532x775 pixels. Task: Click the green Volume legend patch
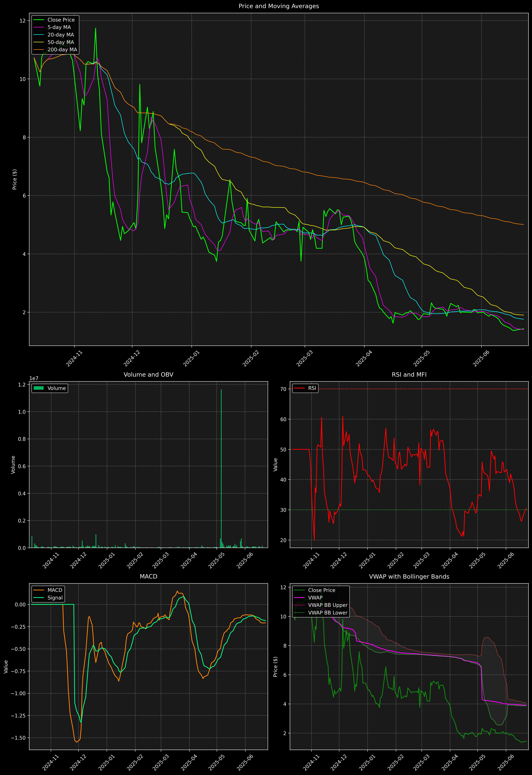click(x=39, y=388)
